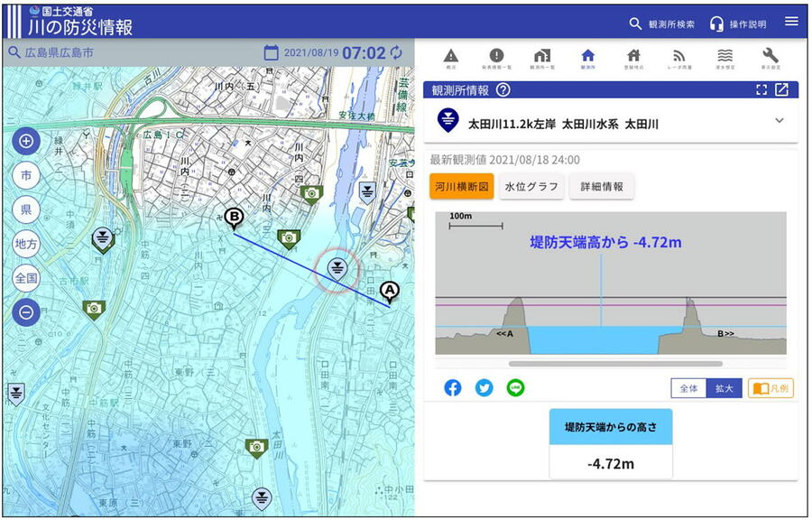Open the 凡例 legend button
Viewport: 812px width, 520px height.
(x=770, y=388)
